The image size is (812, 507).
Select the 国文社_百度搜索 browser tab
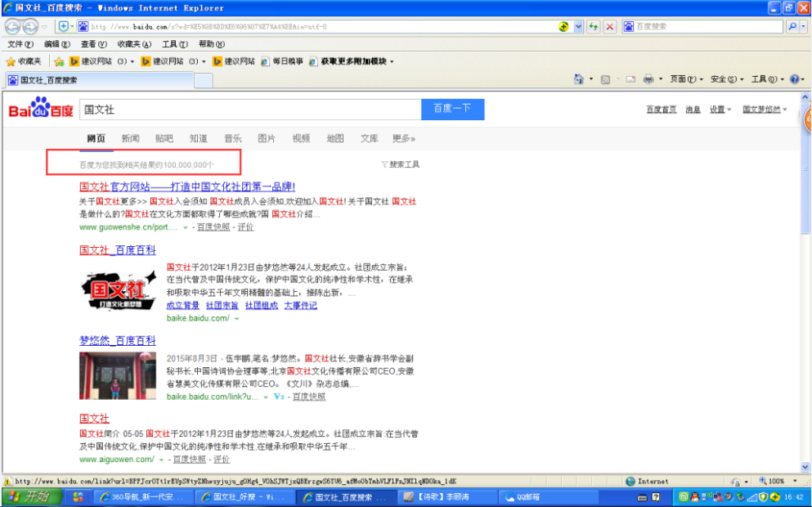tap(100, 80)
